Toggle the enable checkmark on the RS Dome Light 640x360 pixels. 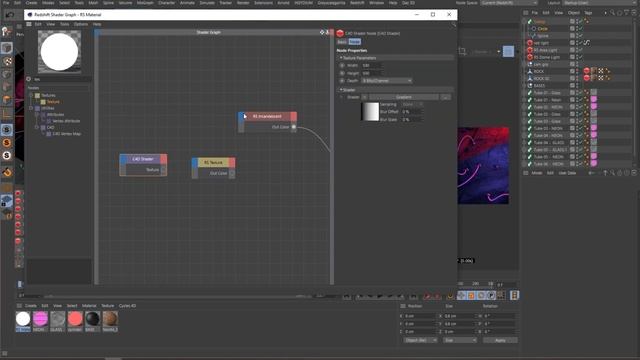pos(581,57)
